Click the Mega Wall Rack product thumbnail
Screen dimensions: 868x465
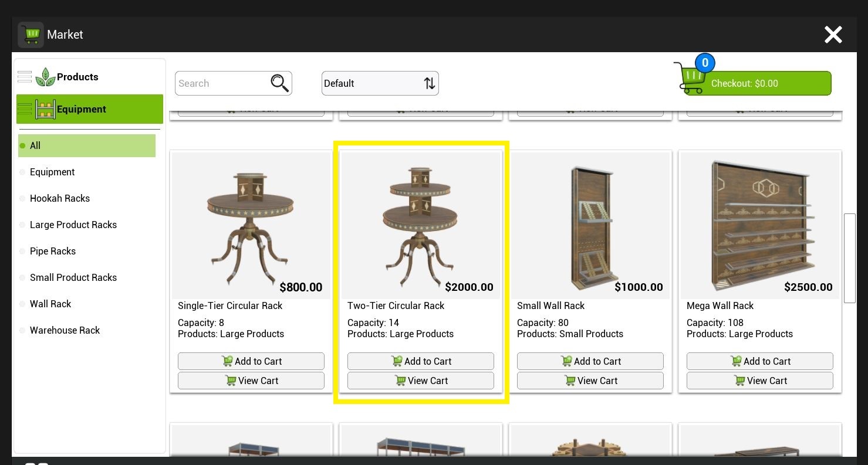coord(760,225)
